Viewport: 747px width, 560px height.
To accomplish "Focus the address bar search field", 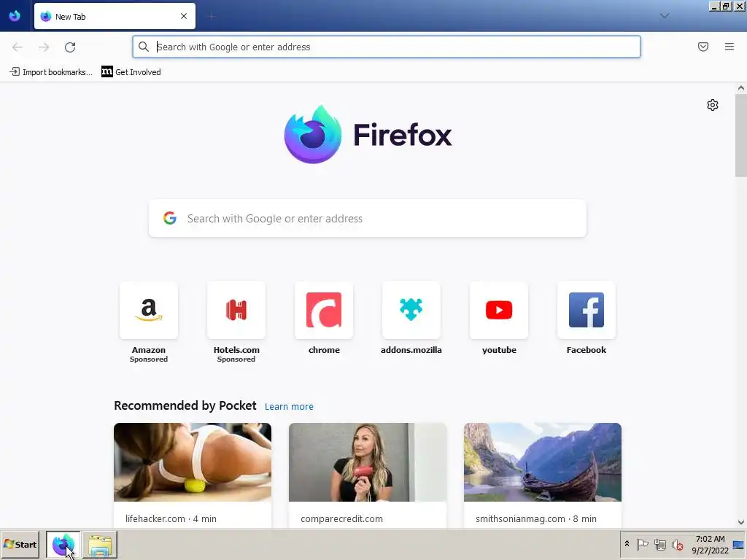I will tap(387, 47).
